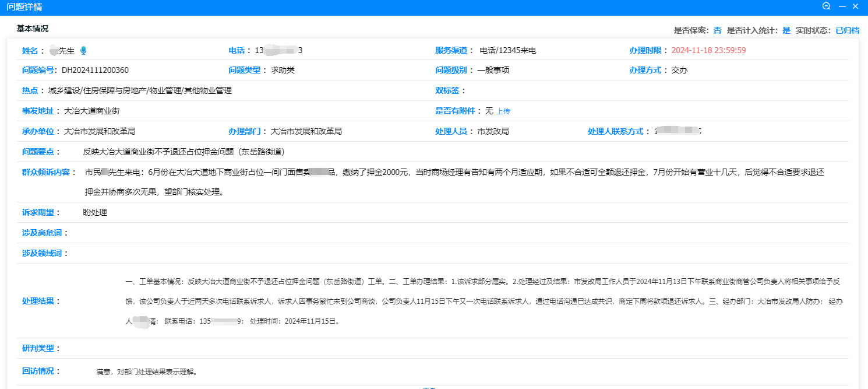The height and width of the screenshot is (389, 868).
Task: Click the red 办理时限 deadline timestamp
Action: pyautogui.click(x=708, y=50)
